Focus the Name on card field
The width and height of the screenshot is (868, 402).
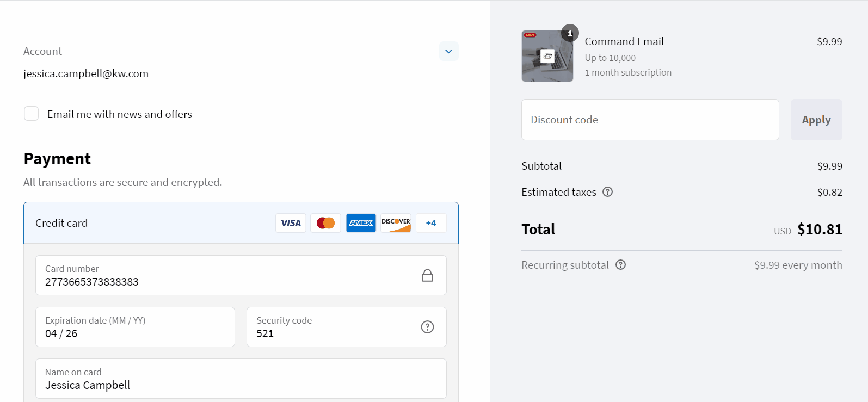[x=241, y=379]
